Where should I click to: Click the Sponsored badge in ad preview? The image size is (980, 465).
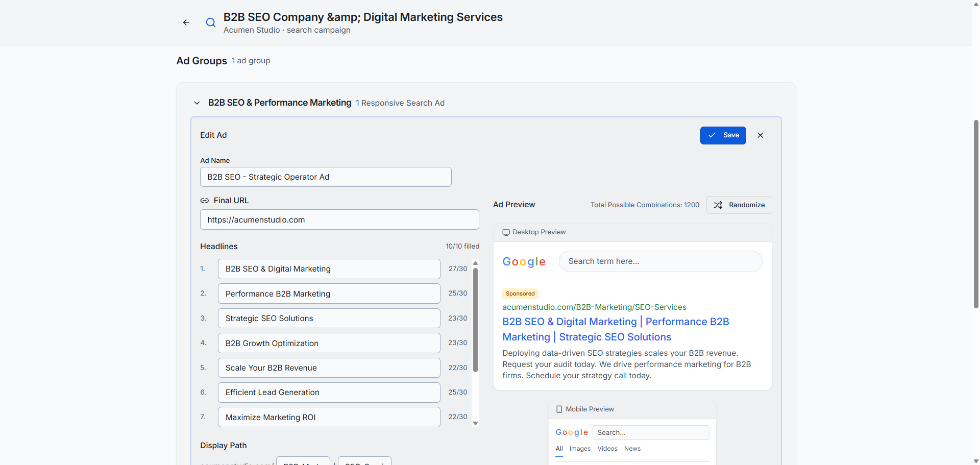520,293
